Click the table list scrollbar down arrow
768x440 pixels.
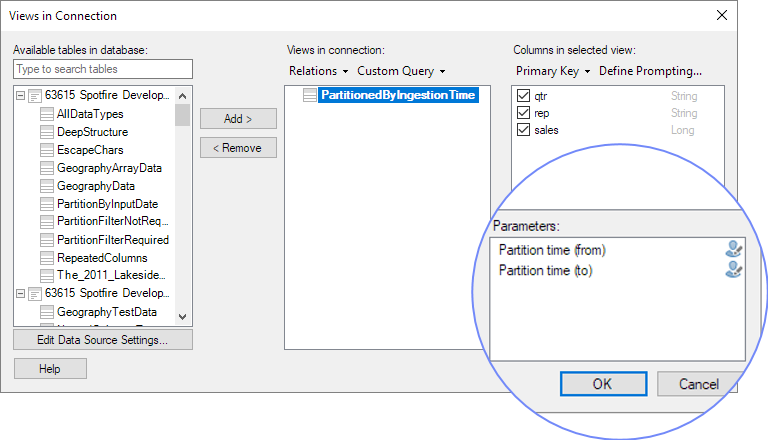(182, 316)
